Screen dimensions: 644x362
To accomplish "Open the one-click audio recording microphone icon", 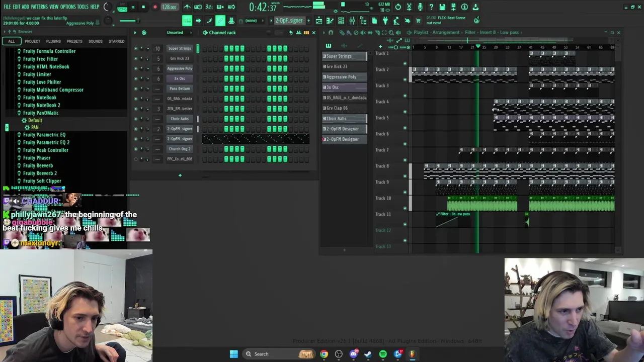I will [420, 7].
